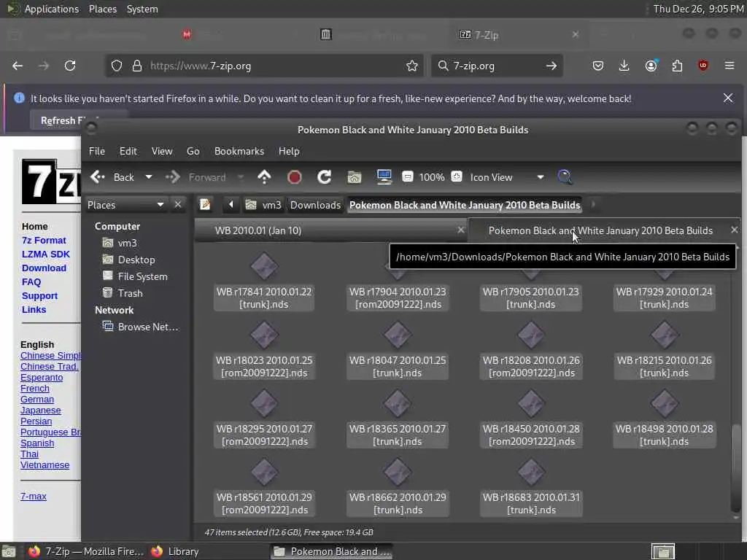Open the Firefox Downloads panel icon
This screenshot has height=560, width=747.
click(624, 66)
